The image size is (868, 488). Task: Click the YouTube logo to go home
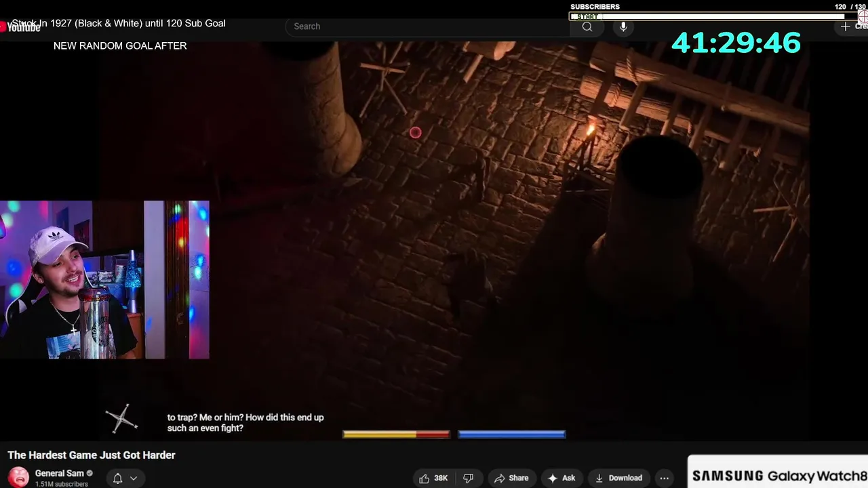pos(20,27)
